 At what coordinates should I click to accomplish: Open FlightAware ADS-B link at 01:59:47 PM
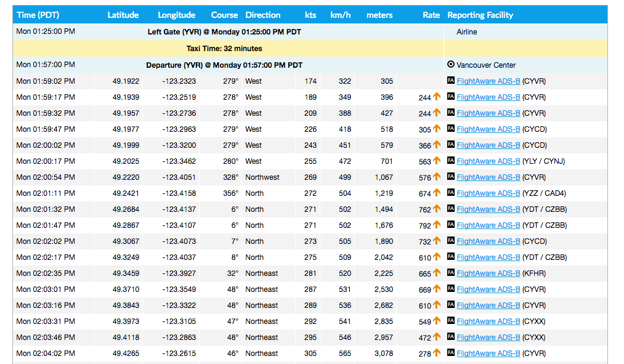(x=488, y=129)
